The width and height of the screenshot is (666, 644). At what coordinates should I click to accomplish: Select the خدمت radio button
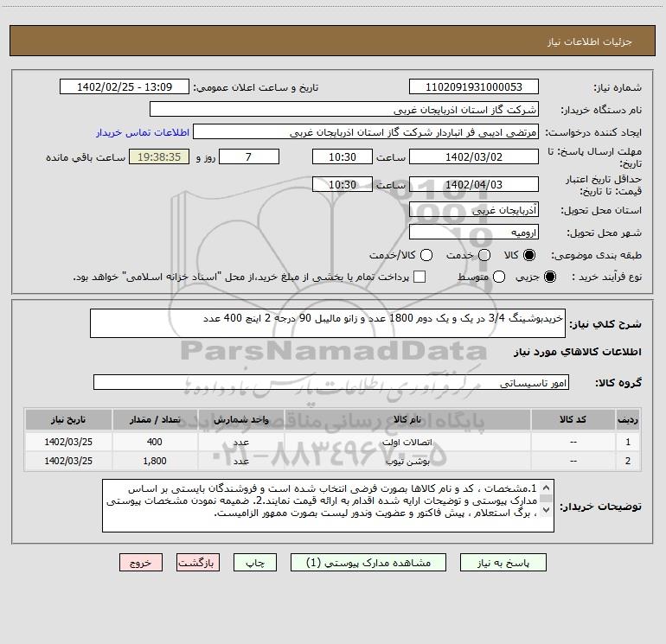point(484,255)
